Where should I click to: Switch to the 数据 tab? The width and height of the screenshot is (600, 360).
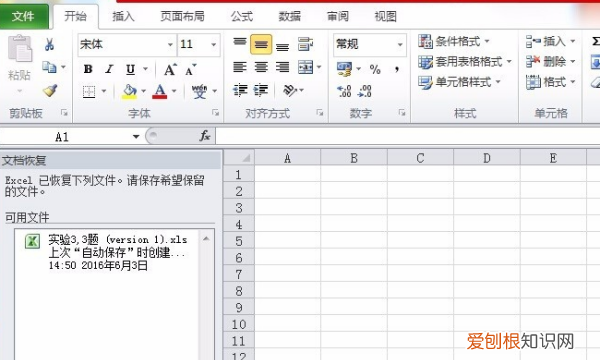tap(289, 16)
